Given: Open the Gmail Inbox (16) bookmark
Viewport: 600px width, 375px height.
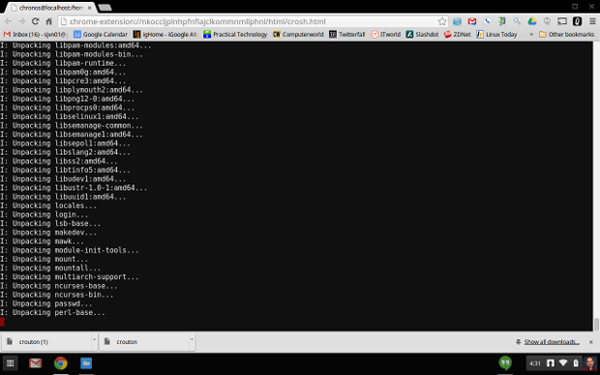Looking at the screenshot, I should 36,34.
